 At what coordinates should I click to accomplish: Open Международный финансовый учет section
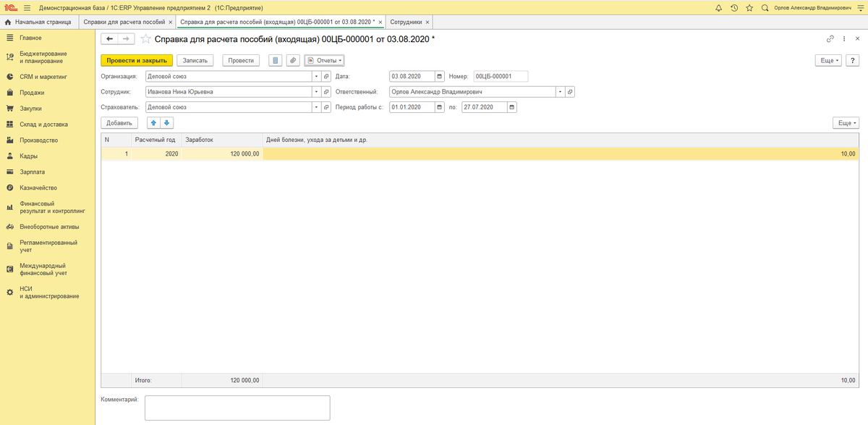(47, 269)
